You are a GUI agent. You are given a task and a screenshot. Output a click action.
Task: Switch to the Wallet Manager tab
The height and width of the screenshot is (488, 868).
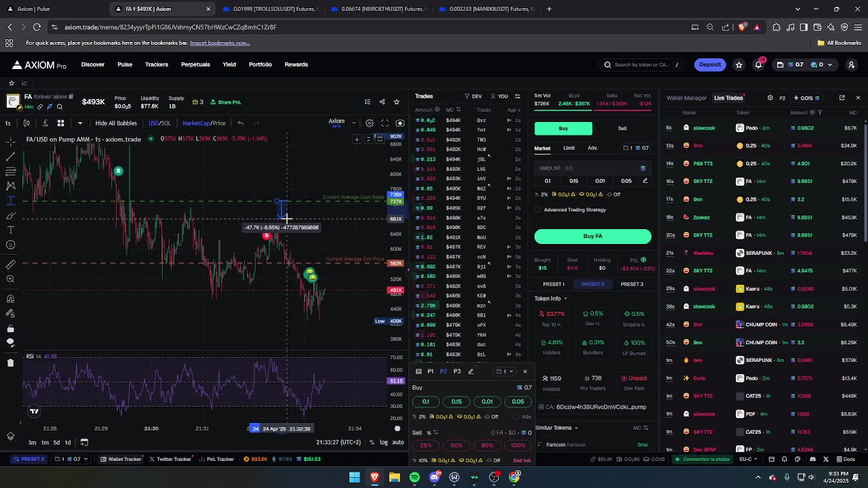(x=686, y=98)
